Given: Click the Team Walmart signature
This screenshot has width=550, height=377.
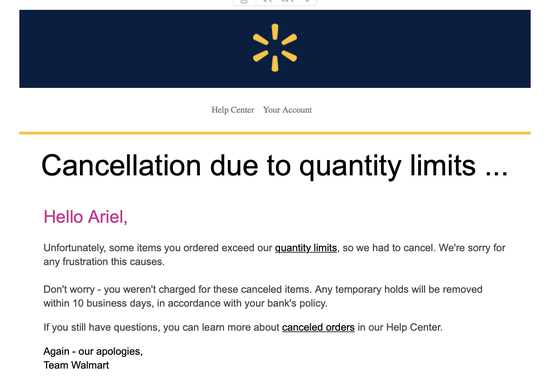Looking at the screenshot, I should (76, 365).
